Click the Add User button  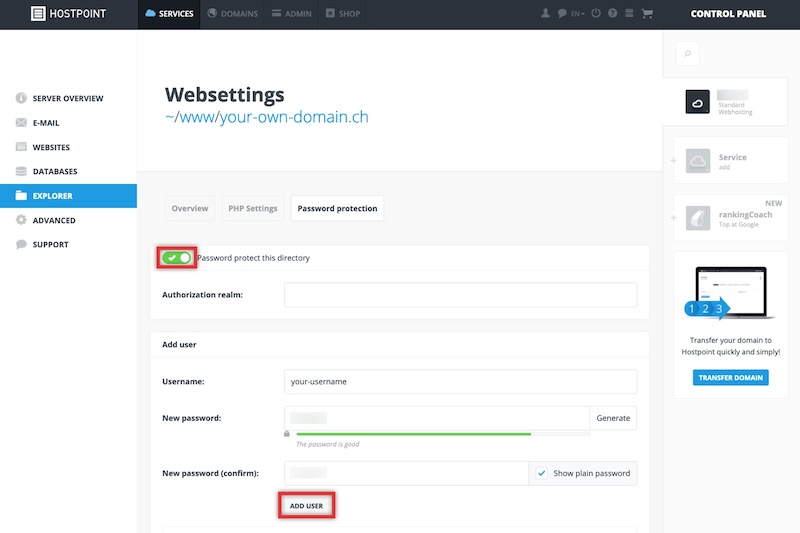307,505
